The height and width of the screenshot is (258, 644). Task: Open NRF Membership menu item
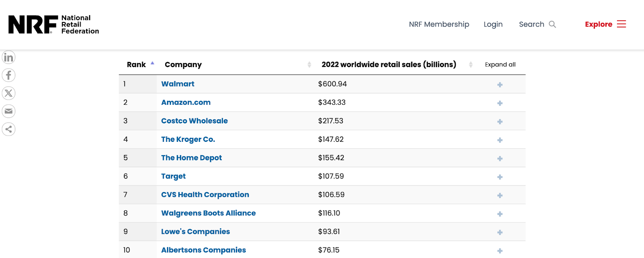pyautogui.click(x=439, y=24)
